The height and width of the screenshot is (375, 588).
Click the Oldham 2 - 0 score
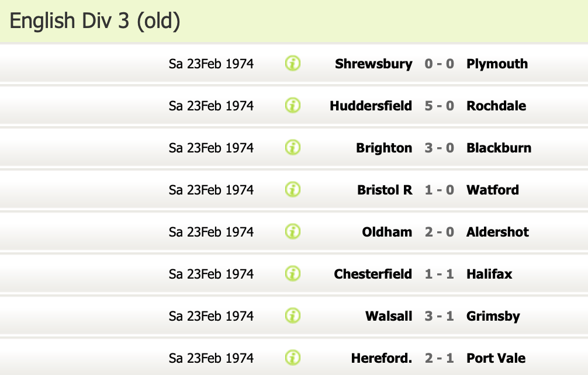tap(439, 232)
